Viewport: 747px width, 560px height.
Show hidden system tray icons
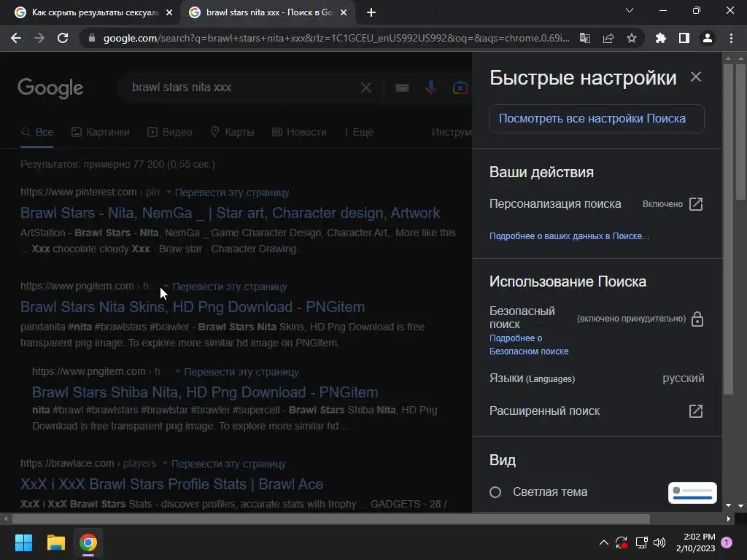(603, 542)
